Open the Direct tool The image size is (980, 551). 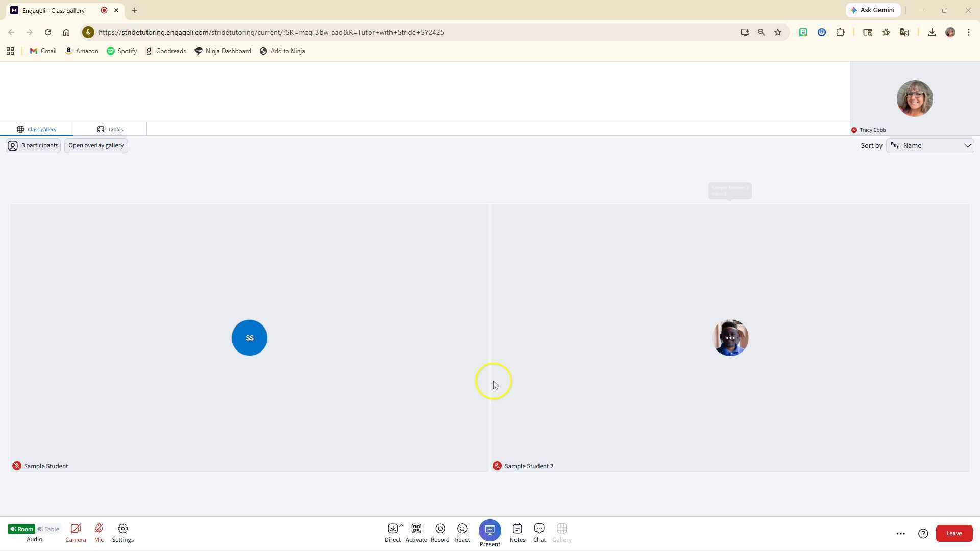click(x=393, y=533)
